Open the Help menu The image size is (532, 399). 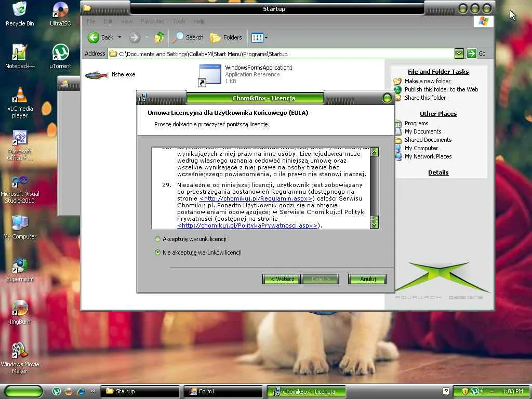(x=199, y=21)
